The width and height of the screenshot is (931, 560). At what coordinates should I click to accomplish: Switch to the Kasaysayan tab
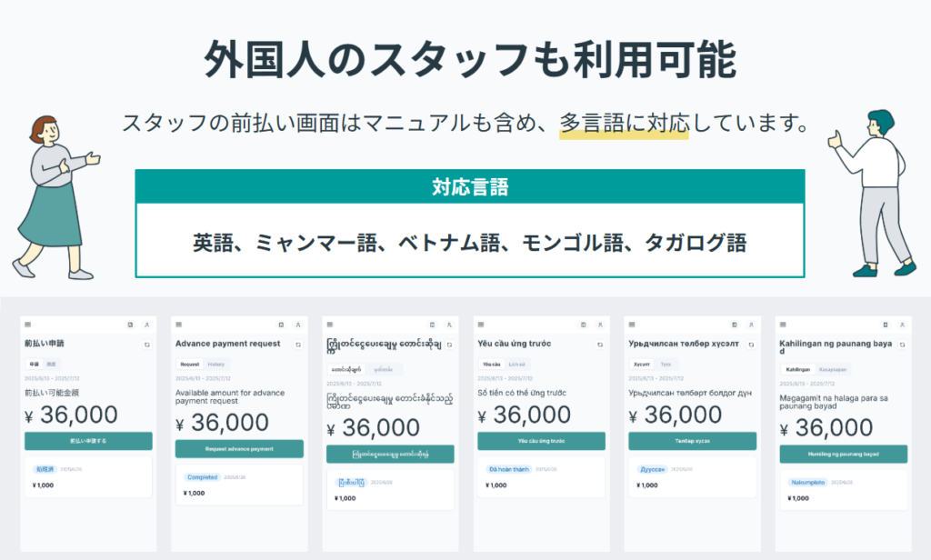click(835, 369)
